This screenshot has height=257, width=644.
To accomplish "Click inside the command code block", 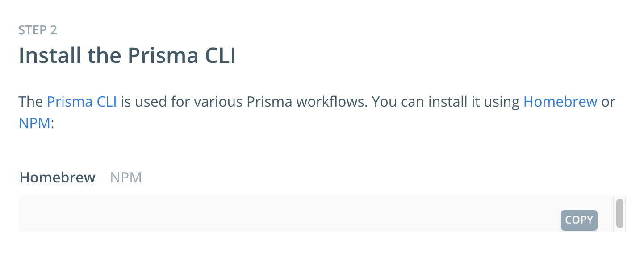I will tap(268, 214).
